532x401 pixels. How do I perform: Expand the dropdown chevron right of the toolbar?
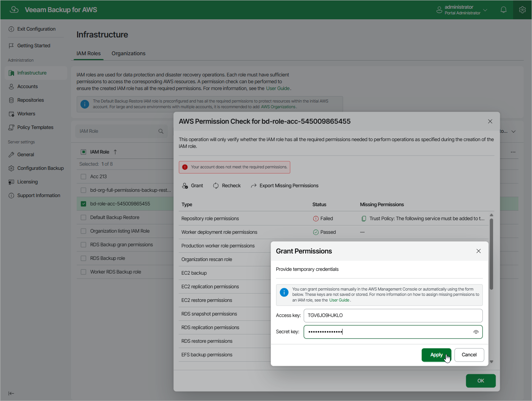(x=513, y=132)
